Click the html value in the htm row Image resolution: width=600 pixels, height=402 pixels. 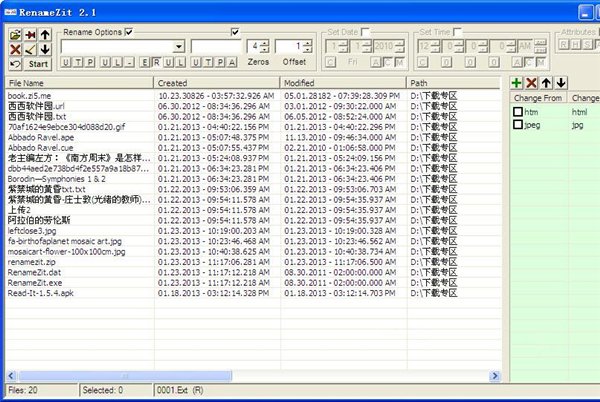point(579,112)
